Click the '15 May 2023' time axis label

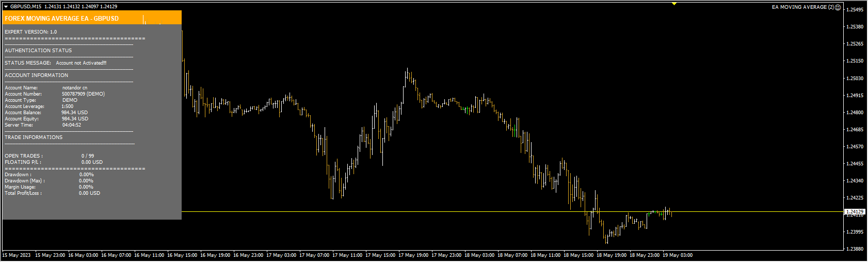(17, 255)
